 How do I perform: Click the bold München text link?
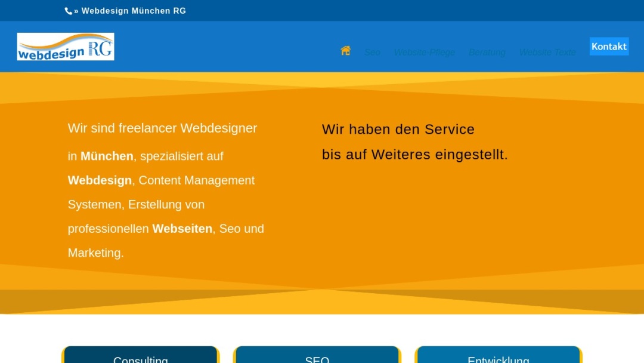pos(106,156)
